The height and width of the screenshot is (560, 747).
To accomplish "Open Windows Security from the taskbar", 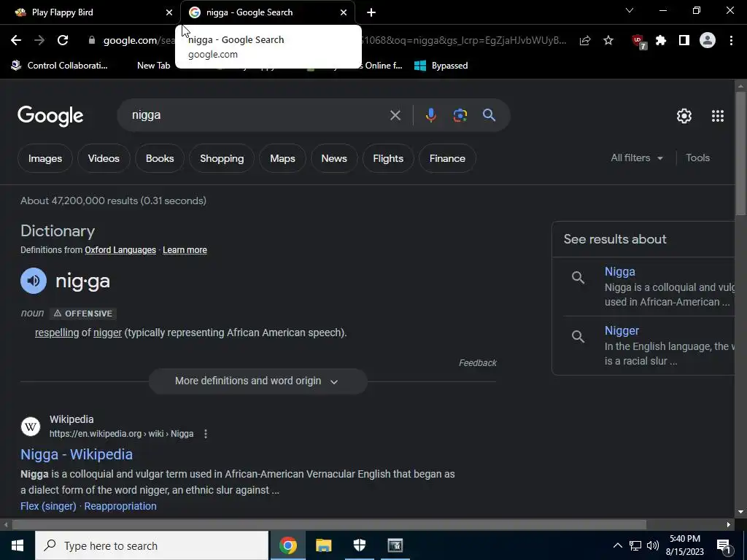I will coord(359,545).
